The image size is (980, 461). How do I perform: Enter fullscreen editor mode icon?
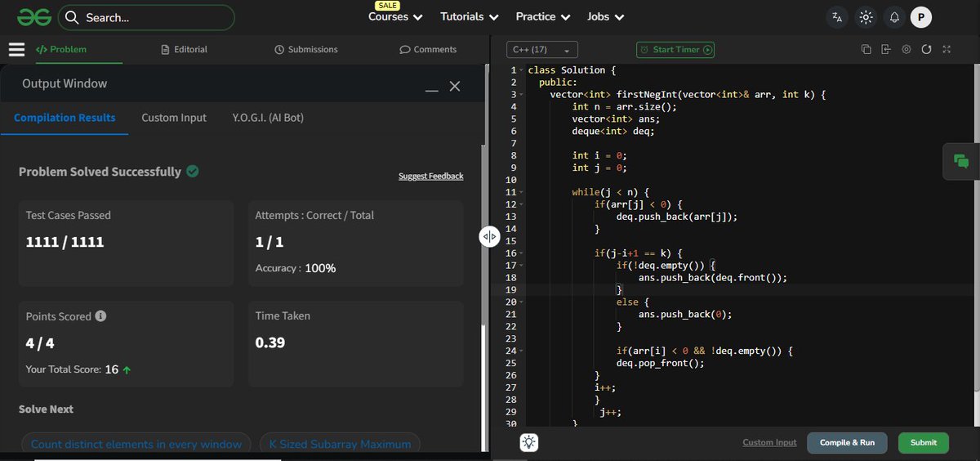947,50
